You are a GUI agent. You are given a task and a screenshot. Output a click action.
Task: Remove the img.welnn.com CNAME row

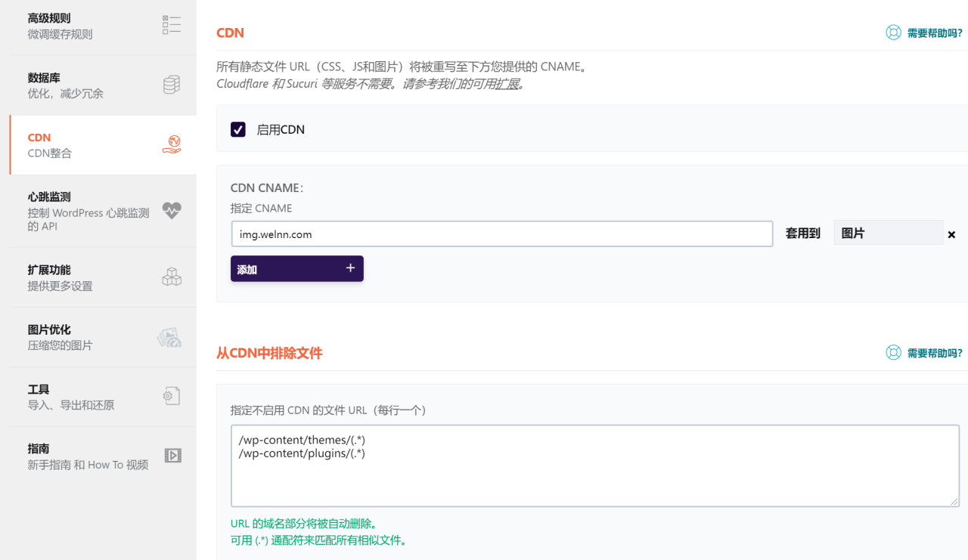click(951, 234)
